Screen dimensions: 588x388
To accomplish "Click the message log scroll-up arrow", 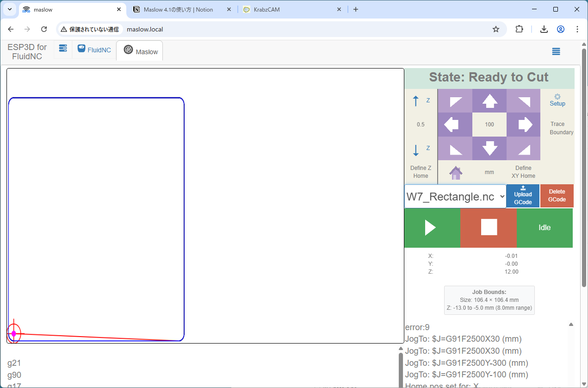I will [571, 325].
